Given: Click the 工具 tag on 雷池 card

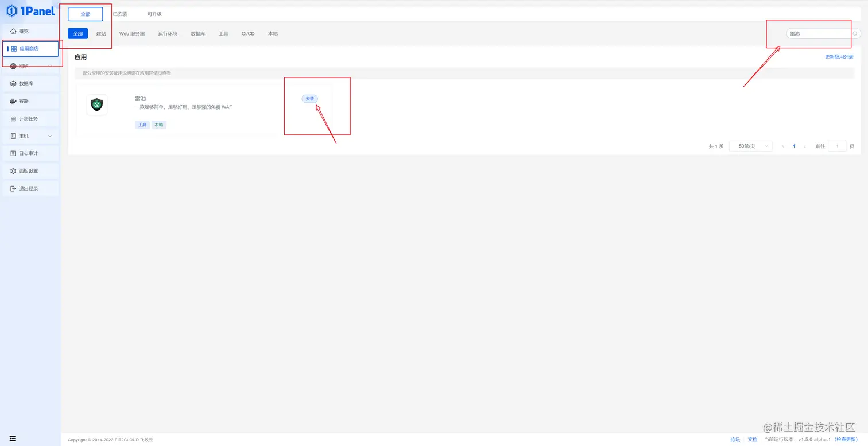Looking at the screenshot, I should click(x=142, y=125).
